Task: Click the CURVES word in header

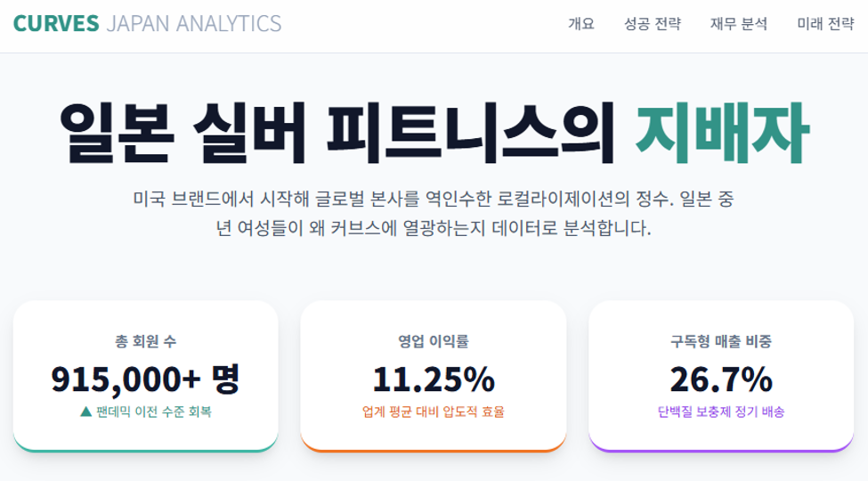Action: point(56,24)
